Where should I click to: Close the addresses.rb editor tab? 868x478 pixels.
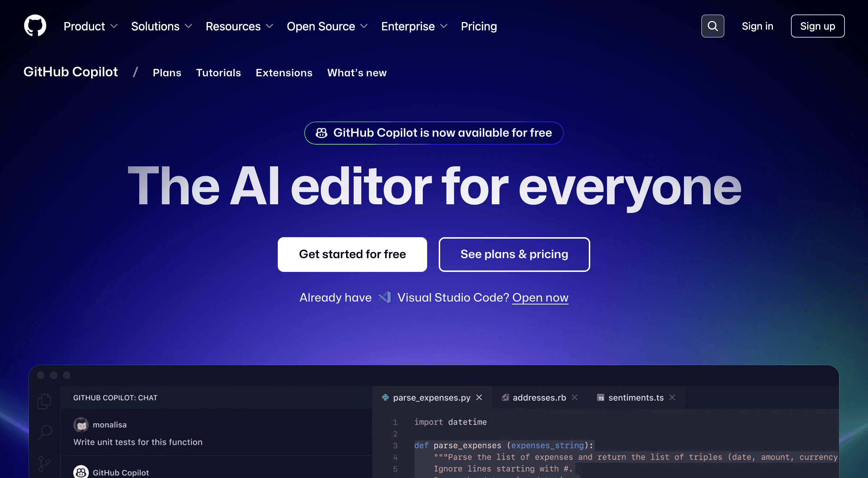(574, 397)
